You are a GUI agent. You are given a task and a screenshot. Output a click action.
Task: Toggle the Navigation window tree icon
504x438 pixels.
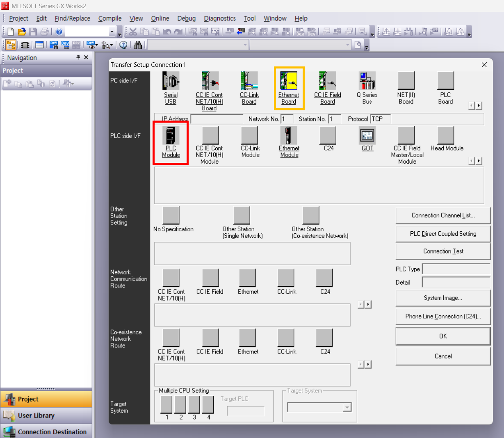11,45
